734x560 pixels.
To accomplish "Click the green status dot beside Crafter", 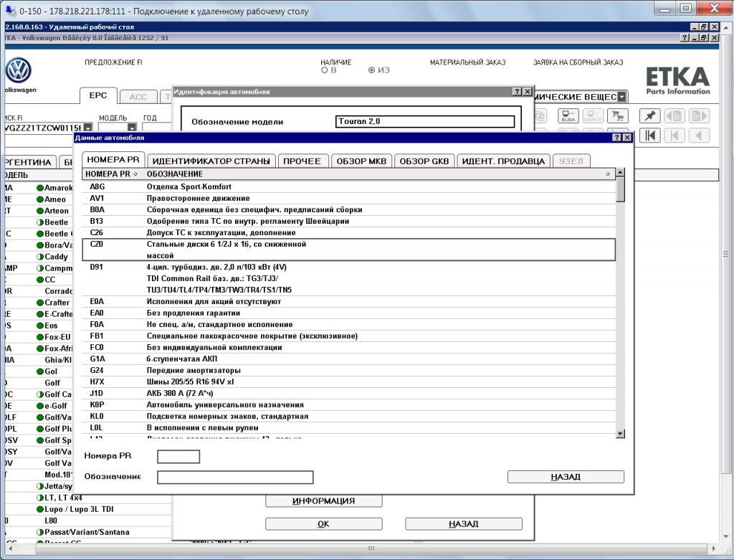I will 40,303.
